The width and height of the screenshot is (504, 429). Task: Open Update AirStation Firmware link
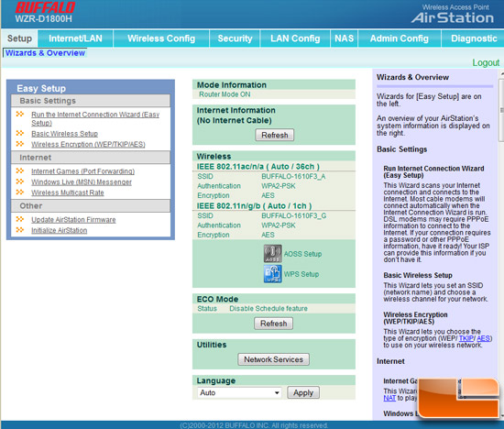(73, 220)
